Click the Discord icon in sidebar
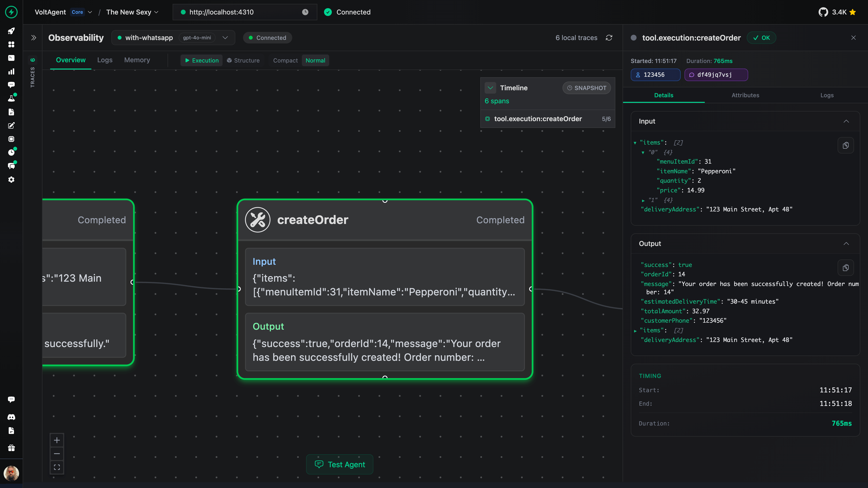This screenshot has width=868, height=488. pos(11,417)
